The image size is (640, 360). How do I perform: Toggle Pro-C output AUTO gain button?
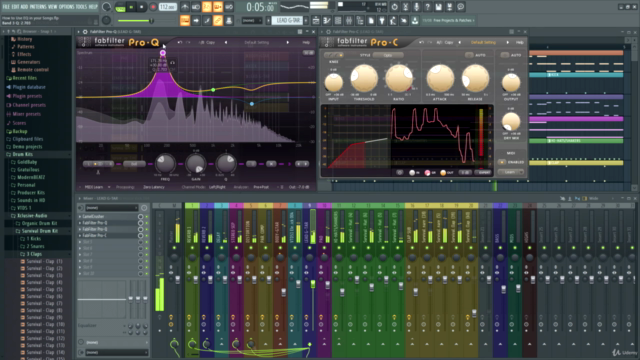coord(505,55)
